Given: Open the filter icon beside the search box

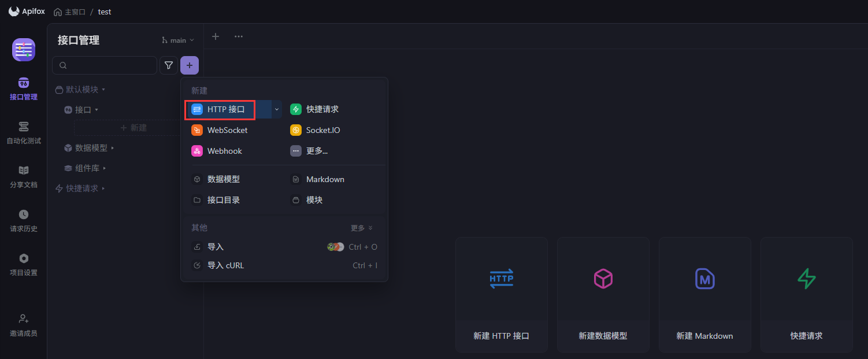Looking at the screenshot, I should pyautogui.click(x=168, y=65).
